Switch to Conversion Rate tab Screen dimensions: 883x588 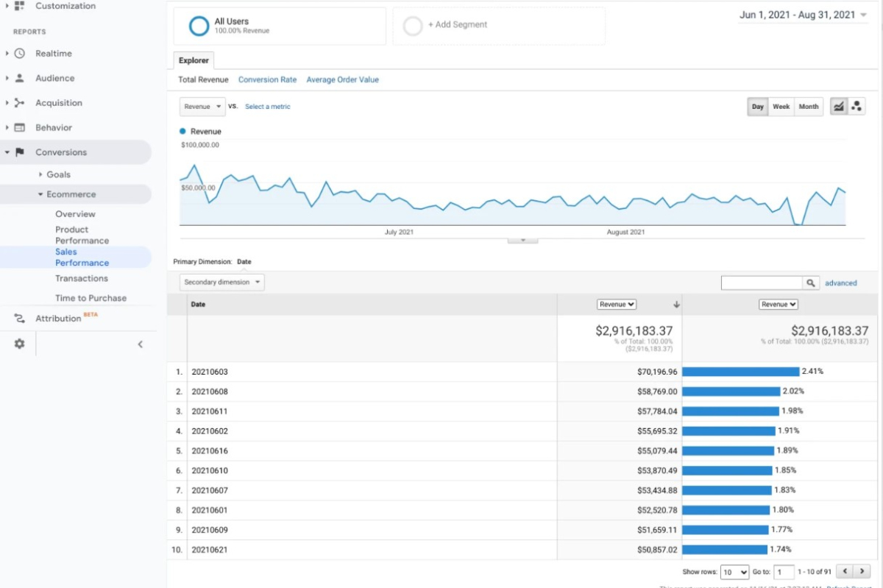[x=267, y=79]
